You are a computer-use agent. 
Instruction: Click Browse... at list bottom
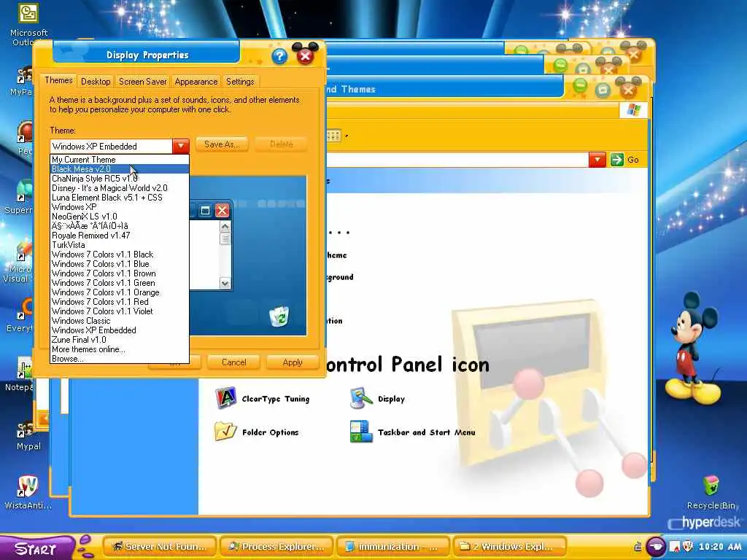(x=120, y=359)
